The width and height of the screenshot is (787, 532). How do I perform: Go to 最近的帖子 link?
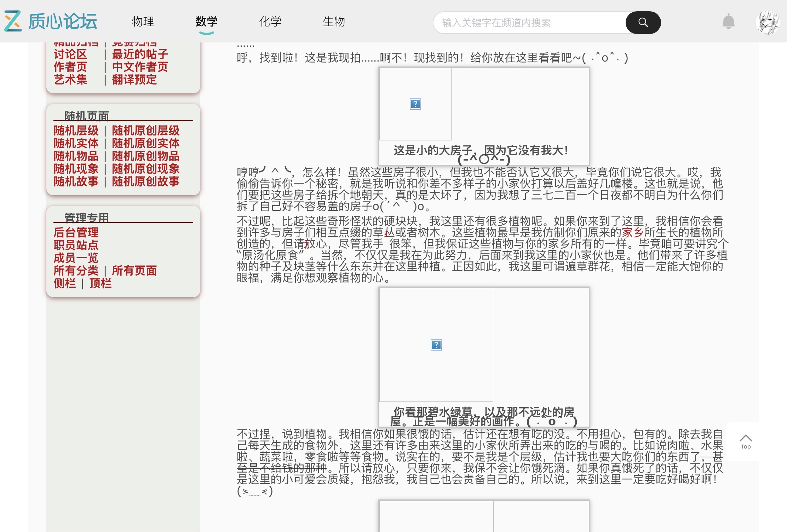(x=140, y=54)
